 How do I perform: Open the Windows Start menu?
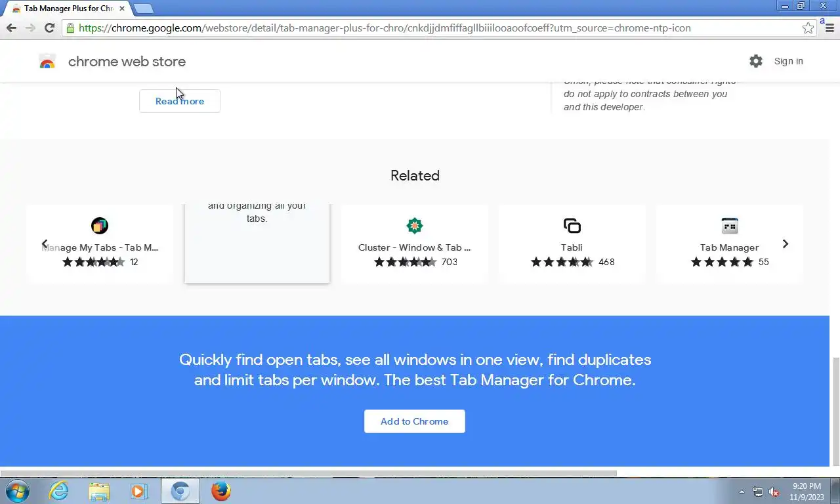tap(18, 491)
